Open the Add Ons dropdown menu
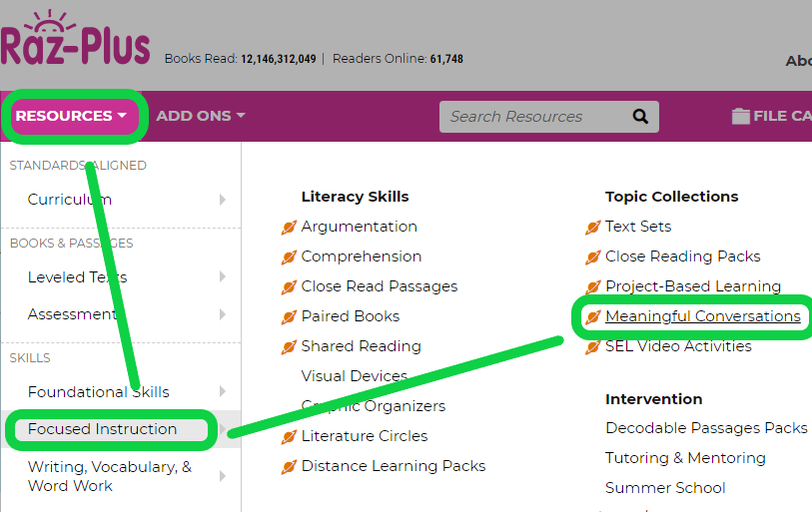 (x=200, y=116)
